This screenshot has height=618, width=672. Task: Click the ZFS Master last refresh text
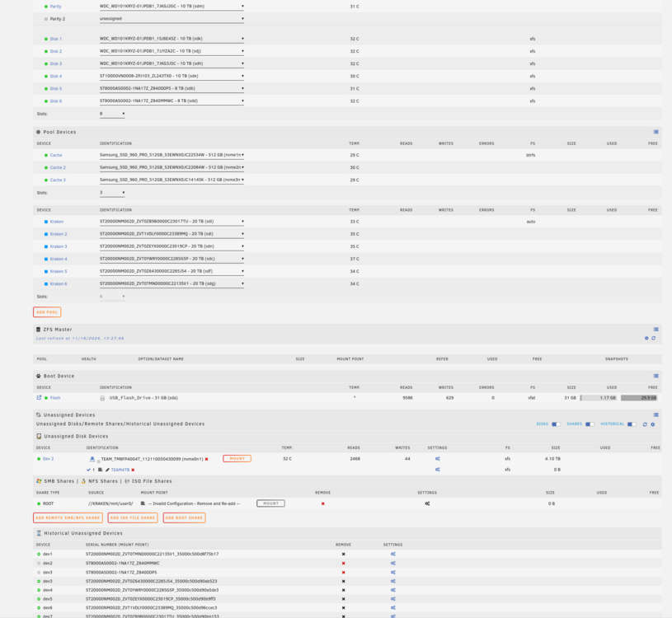pos(80,339)
